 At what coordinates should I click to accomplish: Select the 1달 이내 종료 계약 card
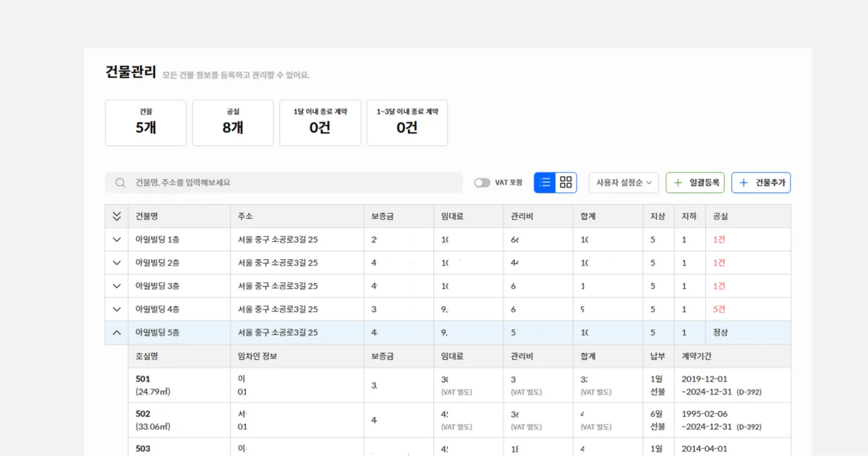coord(320,122)
